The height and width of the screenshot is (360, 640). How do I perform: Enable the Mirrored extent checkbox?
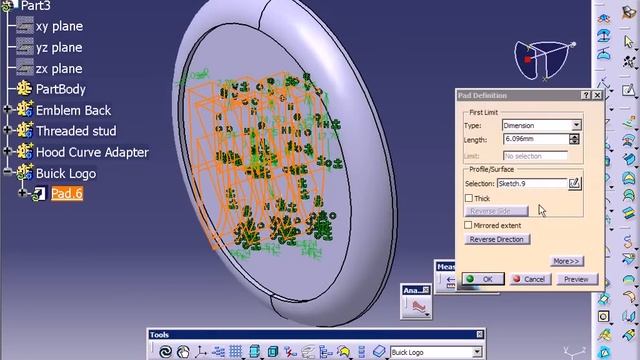click(x=468, y=225)
